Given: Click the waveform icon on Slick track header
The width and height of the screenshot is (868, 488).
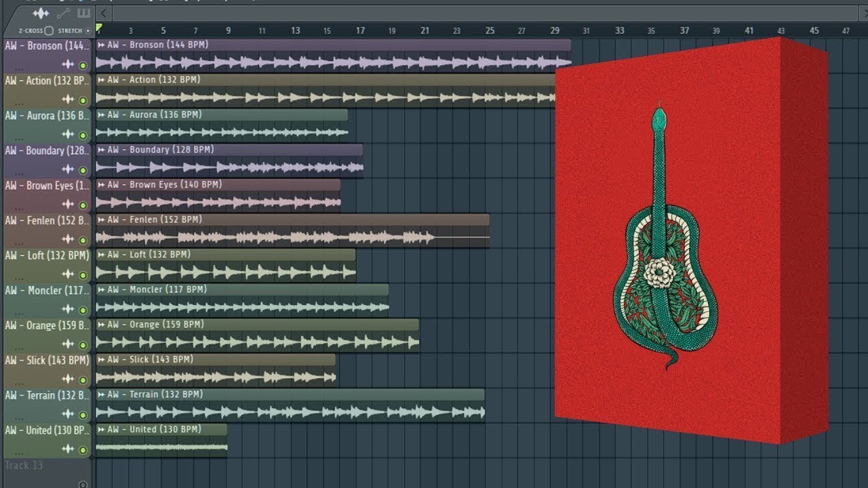Looking at the screenshot, I should click(x=68, y=380).
